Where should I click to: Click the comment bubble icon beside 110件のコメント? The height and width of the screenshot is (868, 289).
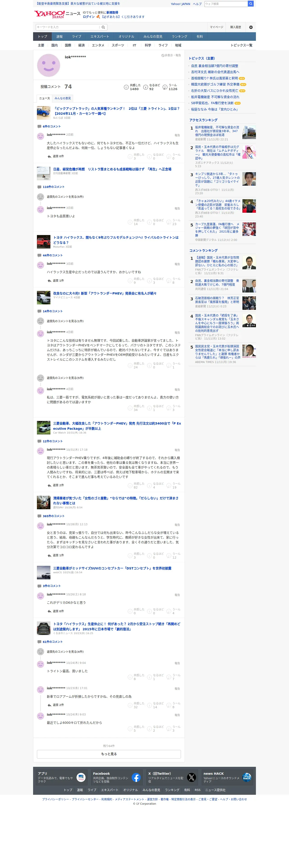tap(39, 187)
